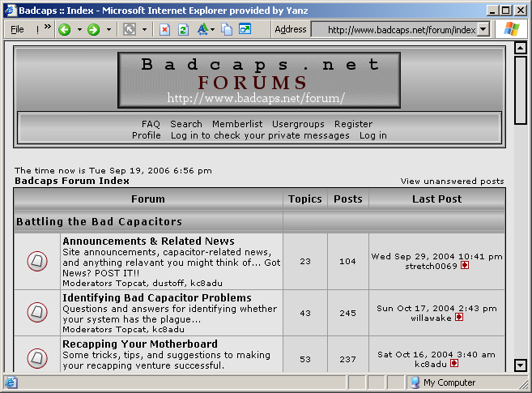Click View unanswered posts
Image resolution: width=532 pixels, height=393 pixels.
click(x=452, y=181)
